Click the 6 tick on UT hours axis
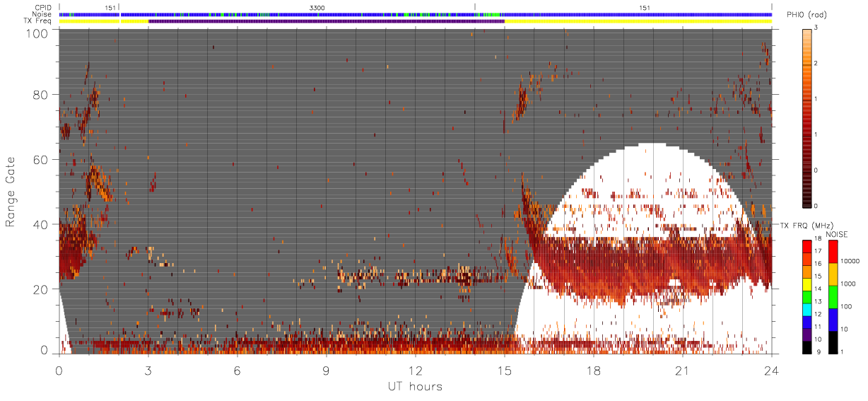Image resolution: width=868 pixels, height=401 pixels. 237,370
